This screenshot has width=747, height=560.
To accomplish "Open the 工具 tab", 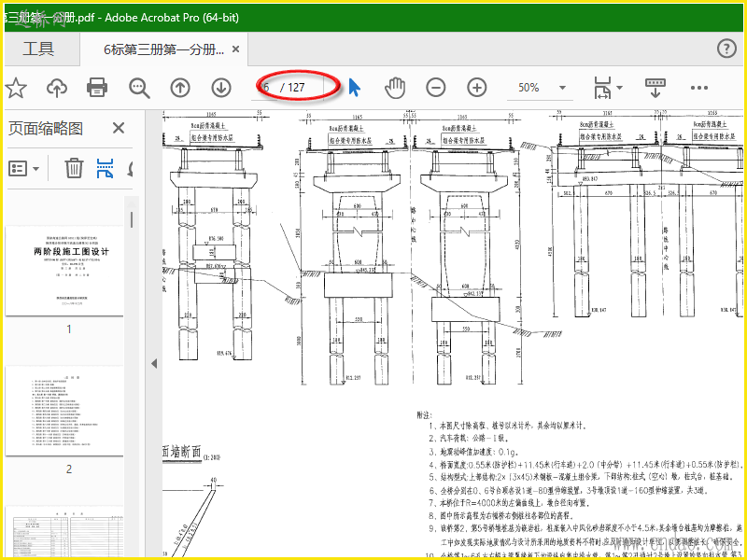I will coord(38,49).
